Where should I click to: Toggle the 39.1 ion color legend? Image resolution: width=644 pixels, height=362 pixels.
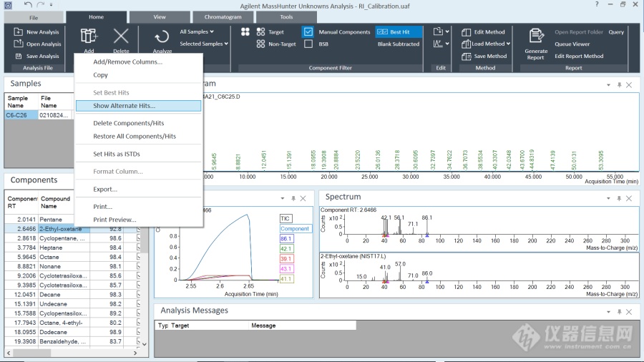(286, 258)
